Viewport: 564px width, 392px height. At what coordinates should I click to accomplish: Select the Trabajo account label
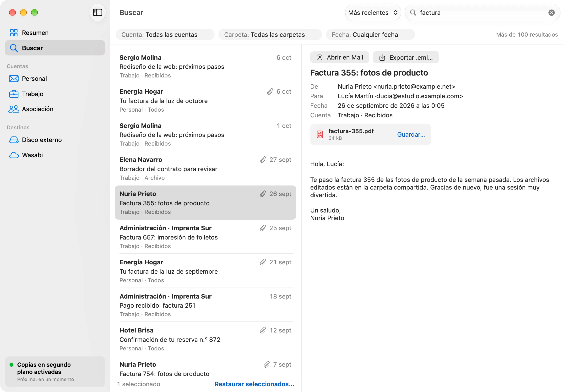click(x=33, y=94)
